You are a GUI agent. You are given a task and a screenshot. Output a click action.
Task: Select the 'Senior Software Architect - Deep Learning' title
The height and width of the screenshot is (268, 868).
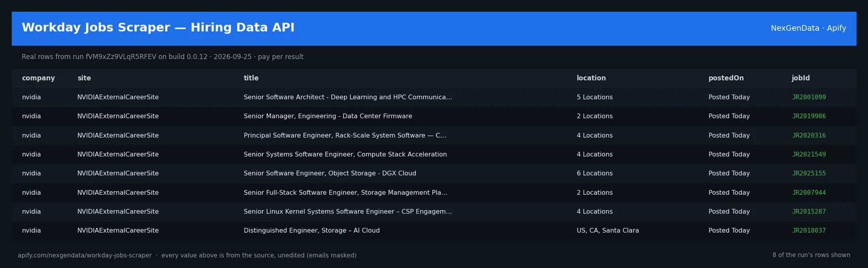click(348, 97)
